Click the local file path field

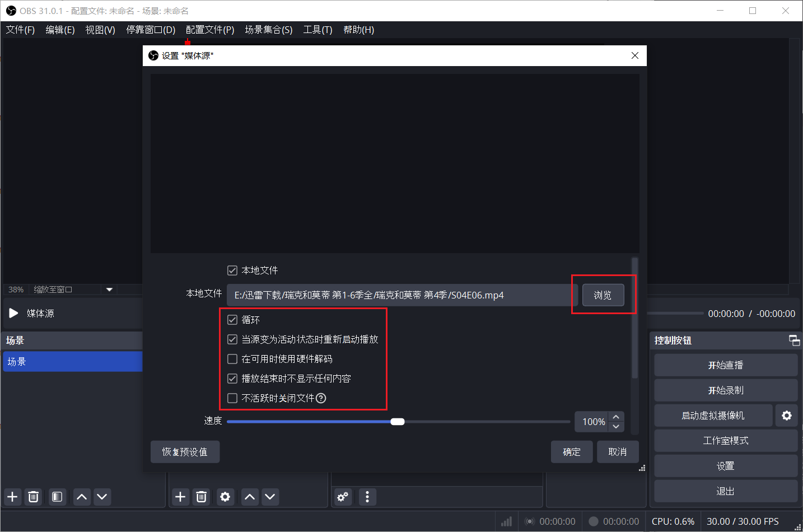point(402,295)
